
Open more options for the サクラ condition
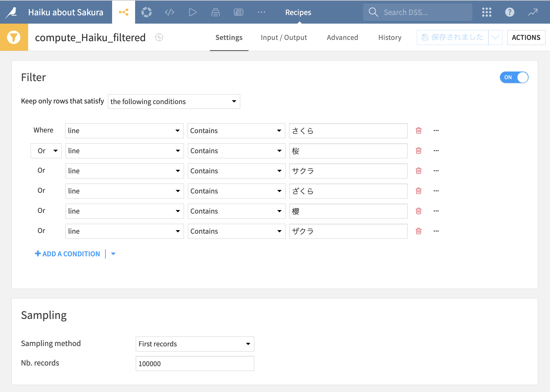point(436,171)
